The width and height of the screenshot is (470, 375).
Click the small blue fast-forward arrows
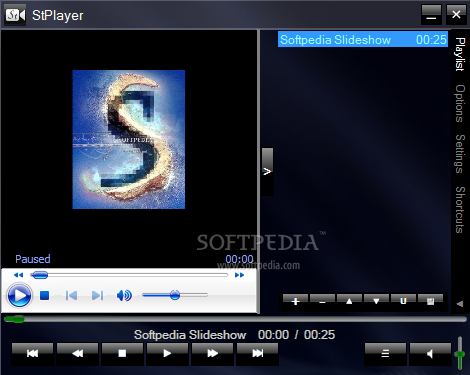coord(239,275)
